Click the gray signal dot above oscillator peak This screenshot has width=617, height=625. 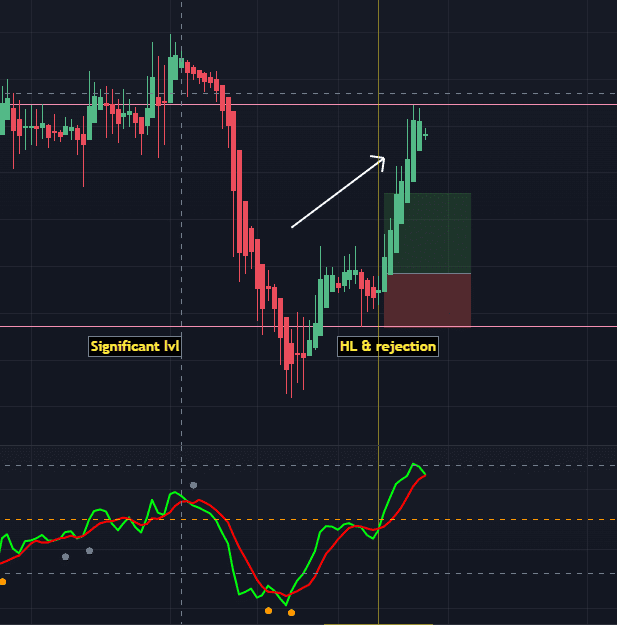pyautogui.click(x=193, y=485)
